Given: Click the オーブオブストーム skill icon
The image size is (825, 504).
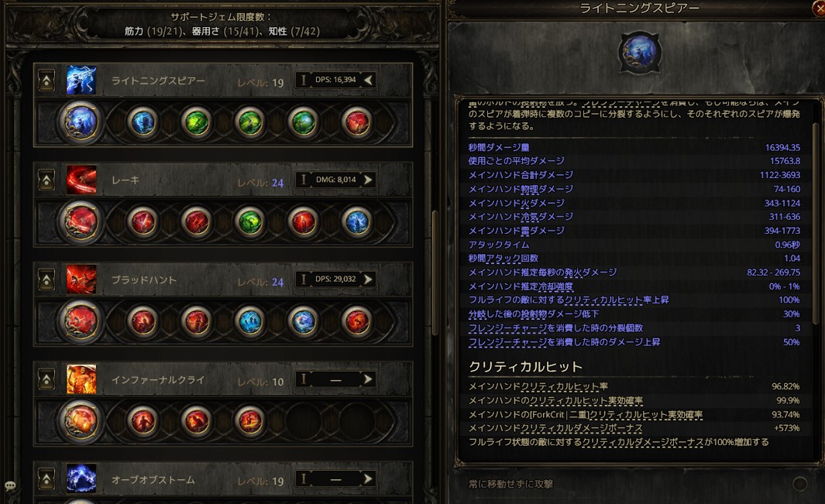Looking at the screenshot, I should point(81,478).
